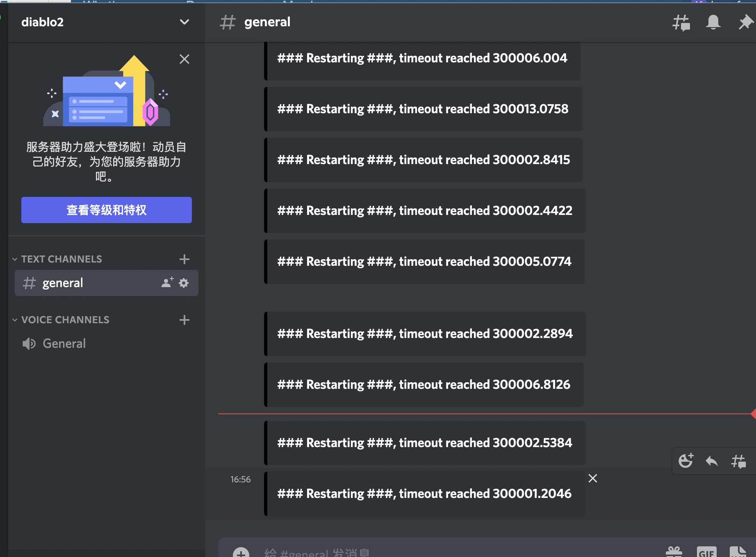Open the Threads icon in channel header
This screenshot has height=557, width=756.
click(681, 23)
